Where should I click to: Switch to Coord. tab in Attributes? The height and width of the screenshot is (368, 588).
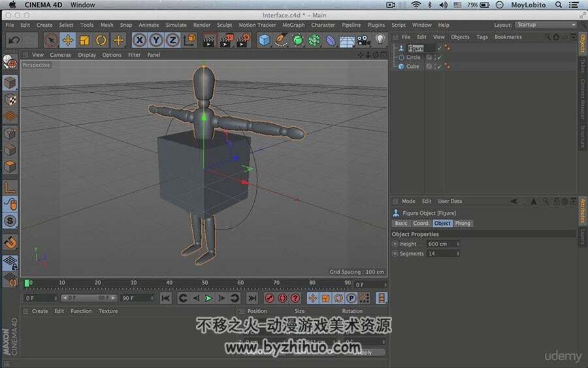coord(421,223)
